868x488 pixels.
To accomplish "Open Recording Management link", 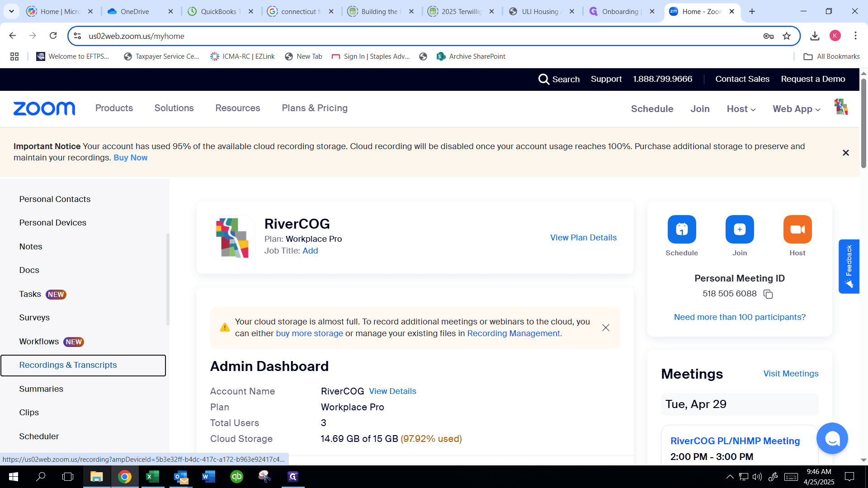I will [x=514, y=333].
